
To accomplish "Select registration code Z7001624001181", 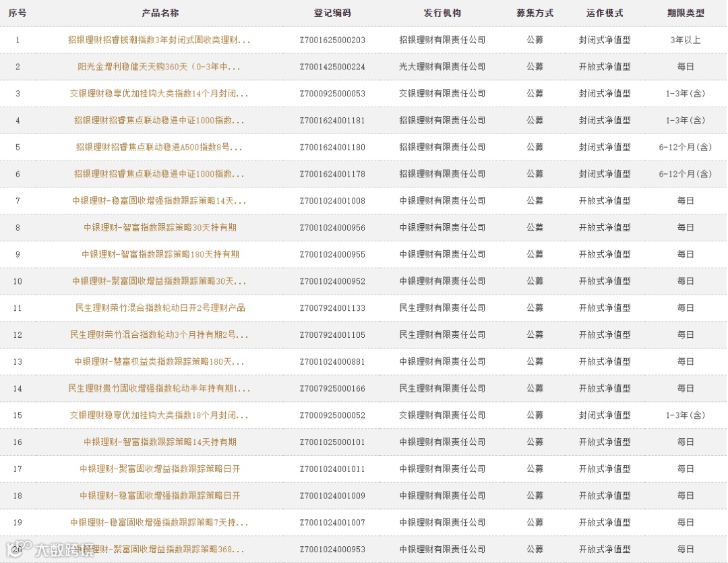I will click(x=332, y=120).
